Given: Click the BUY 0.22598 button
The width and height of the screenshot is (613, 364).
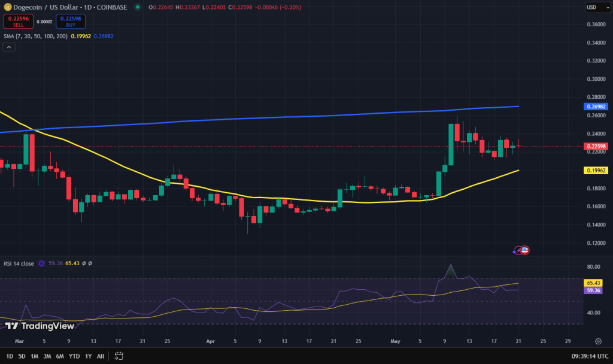Looking at the screenshot, I should [71, 22].
